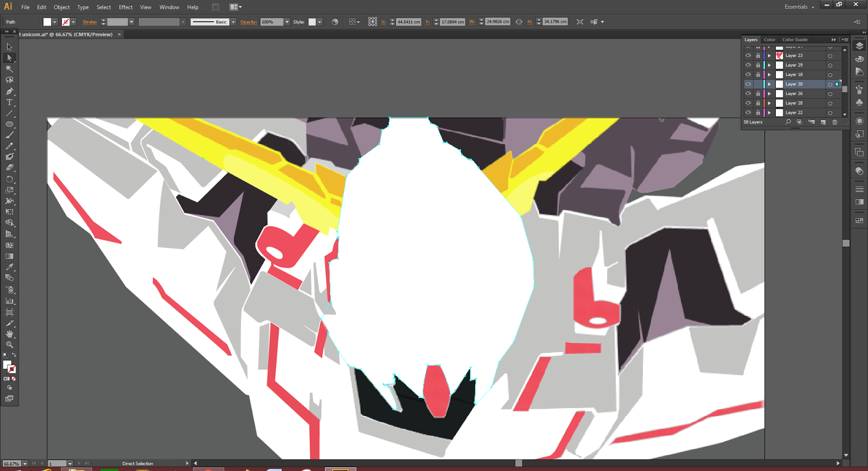868x471 pixels.
Task: Click Locate Object magnifier in Layers panel
Action: click(788, 122)
